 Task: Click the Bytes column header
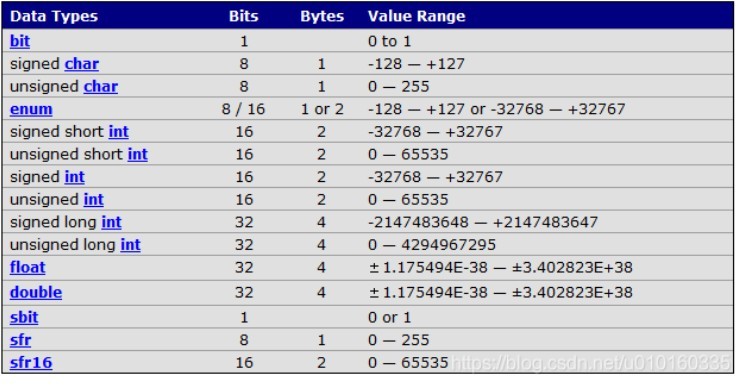coord(322,17)
